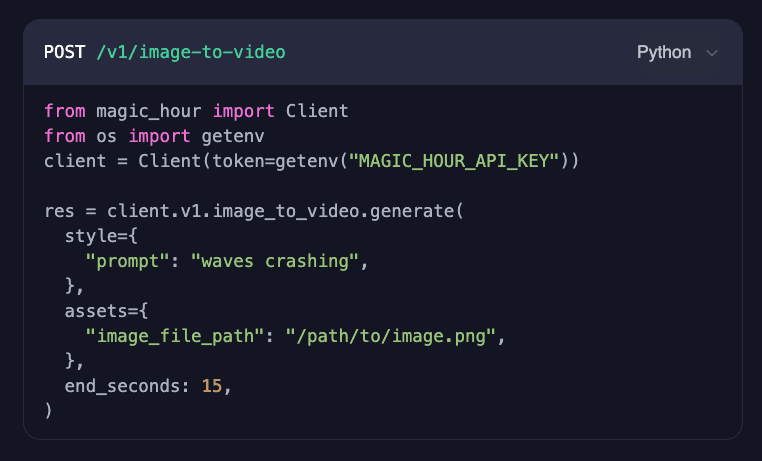Click the number 15 value
The image size is (762, 461).
[x=212, y=386]
